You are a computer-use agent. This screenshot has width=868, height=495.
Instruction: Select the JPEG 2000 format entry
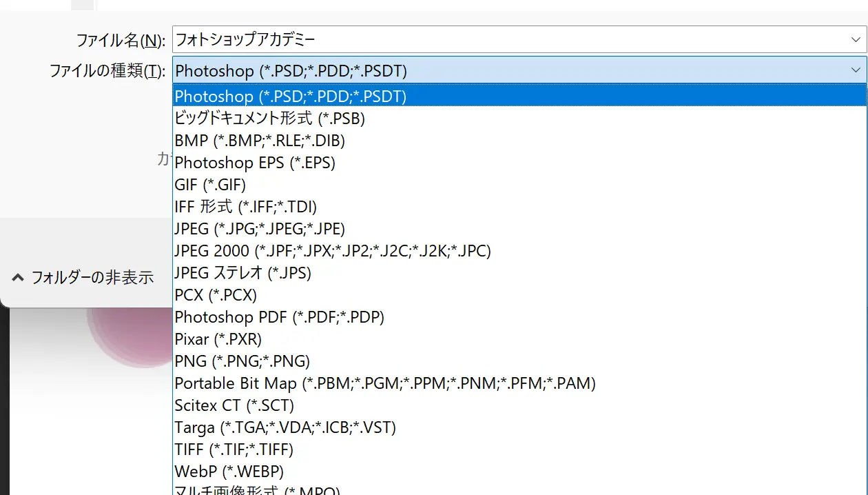[519, 250]
